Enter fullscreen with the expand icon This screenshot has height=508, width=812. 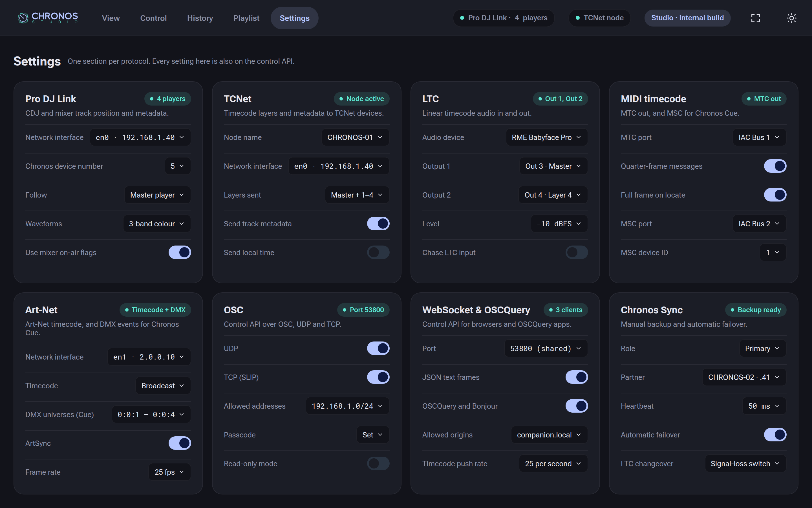click(x=755, y=18)
